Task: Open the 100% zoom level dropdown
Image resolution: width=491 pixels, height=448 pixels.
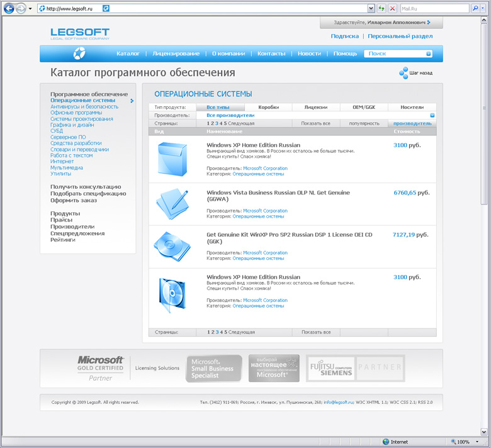Action: pos(477,442)
